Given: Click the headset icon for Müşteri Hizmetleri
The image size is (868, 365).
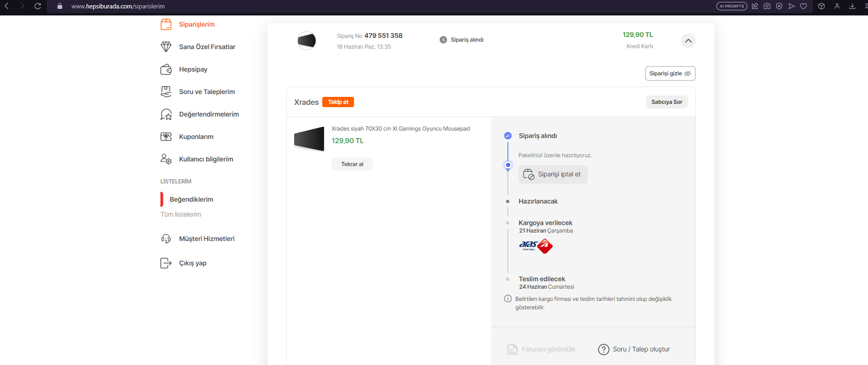Looking at the screenshot, I should [166, 239].
